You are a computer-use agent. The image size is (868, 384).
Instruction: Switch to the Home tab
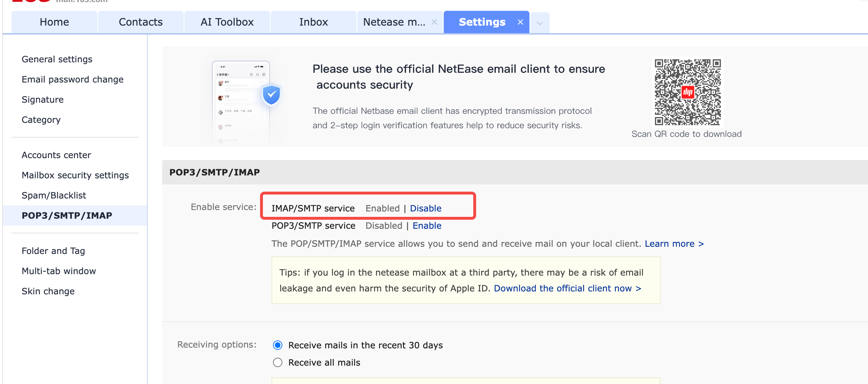pos(54,22)
